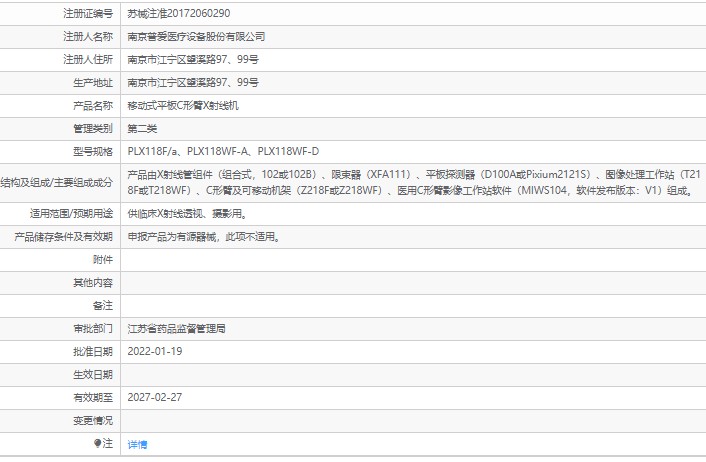Click the 适用范围/预期用途 label
The image size is (706, 462).
point(72,213)
